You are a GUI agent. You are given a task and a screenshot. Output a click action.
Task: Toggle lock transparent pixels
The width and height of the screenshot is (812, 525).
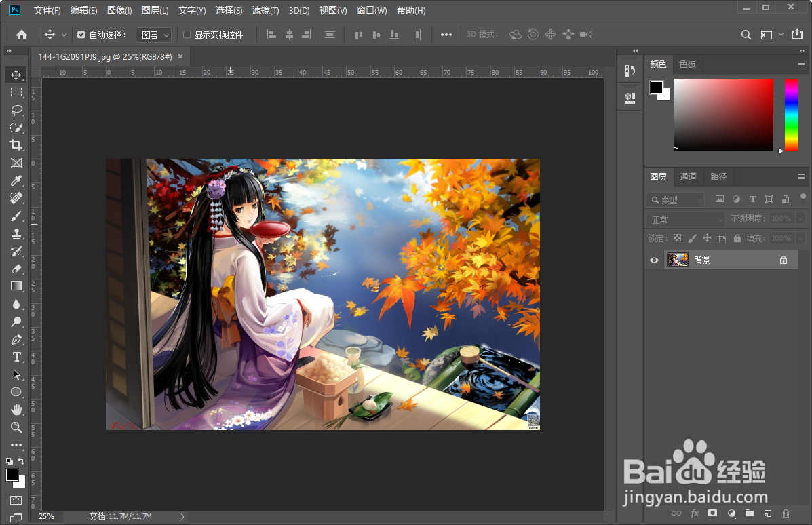tap(678, 238)
